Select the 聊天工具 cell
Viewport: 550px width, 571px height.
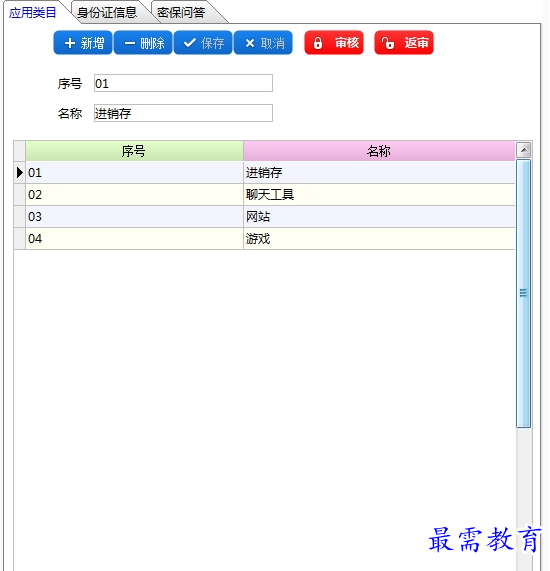[x=379, y=194]
